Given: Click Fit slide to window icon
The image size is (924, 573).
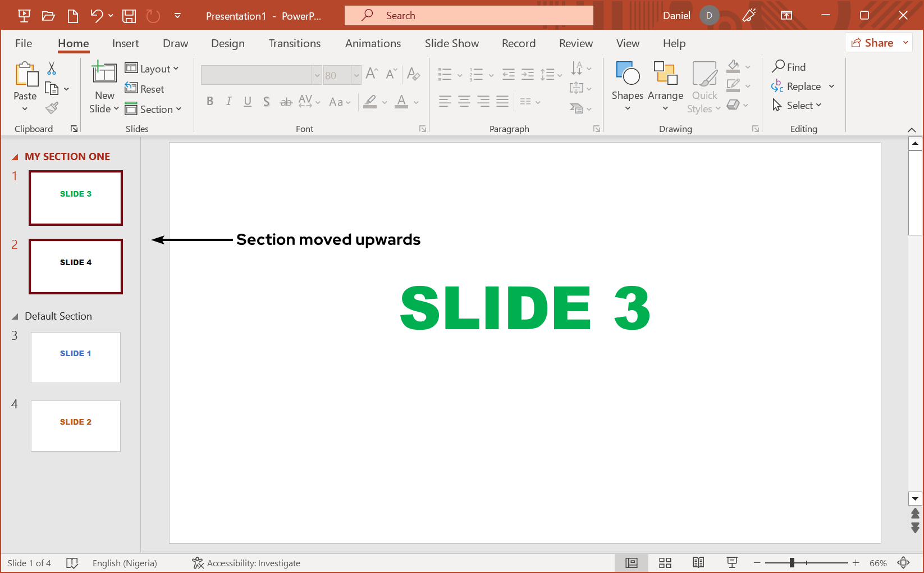Looking at the screenshot, I should click(903, 563).
